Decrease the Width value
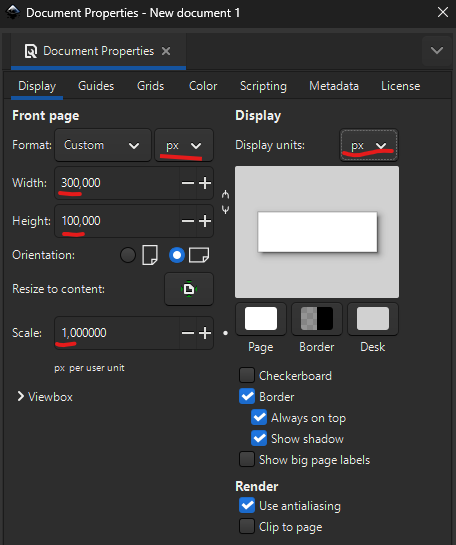Screen dimensions: 456x545 point(188,183)
